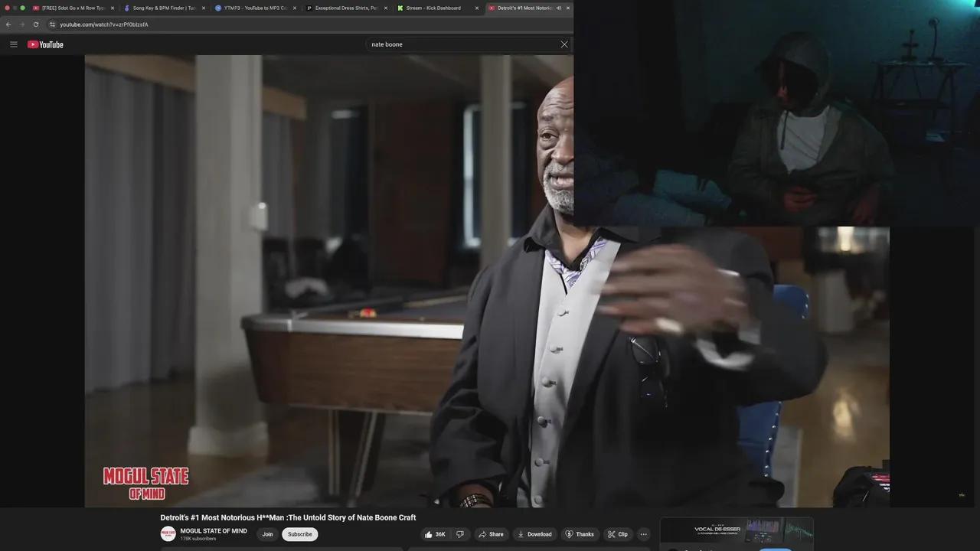The image size is (980, 551).
Task: Close the YTMP3 tab
Action: tap(295, 8)
